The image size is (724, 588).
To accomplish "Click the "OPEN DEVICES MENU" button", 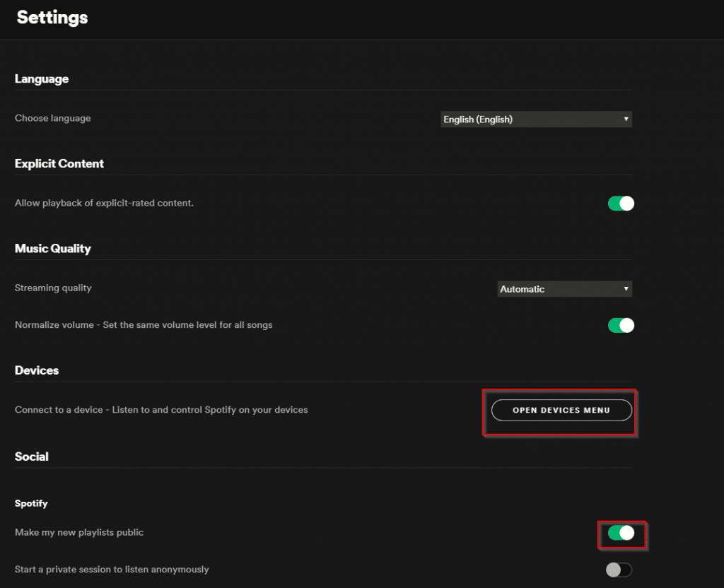I will (561, 410).
